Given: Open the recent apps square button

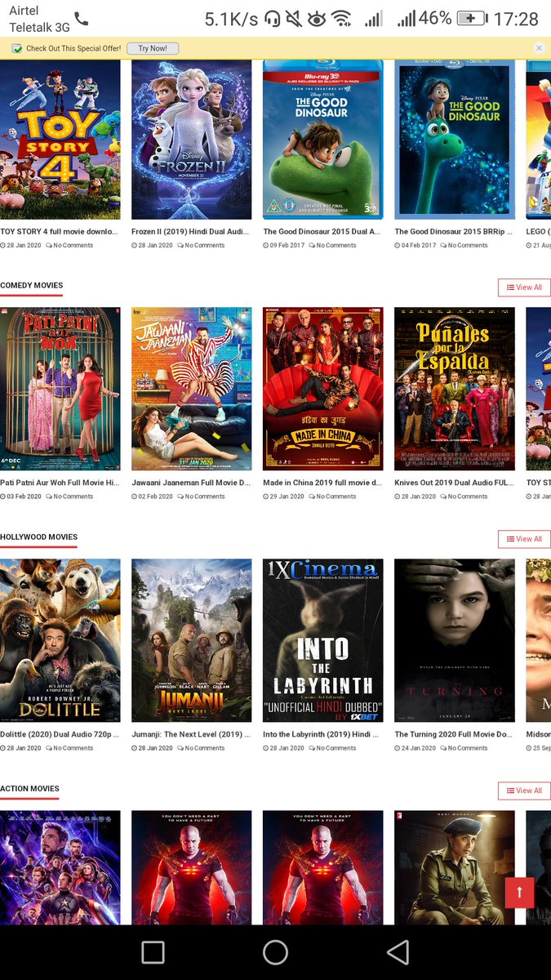Looking at the screenshot, I should click(153, 952).
